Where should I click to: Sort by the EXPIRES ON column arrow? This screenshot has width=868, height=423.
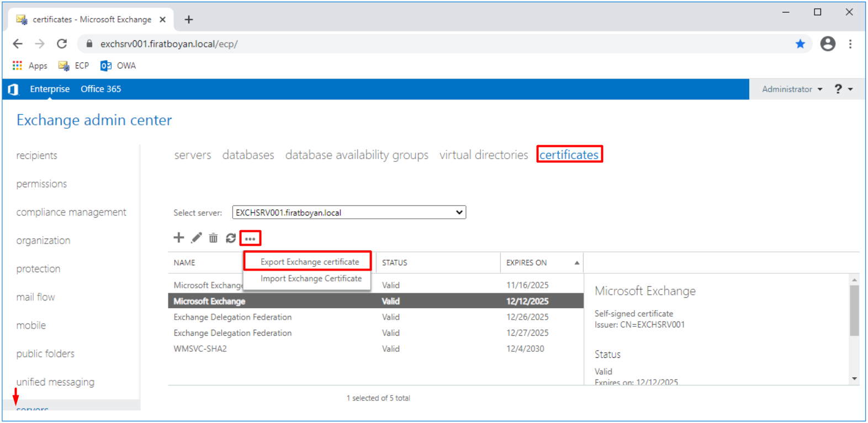[x=577, y=263]
